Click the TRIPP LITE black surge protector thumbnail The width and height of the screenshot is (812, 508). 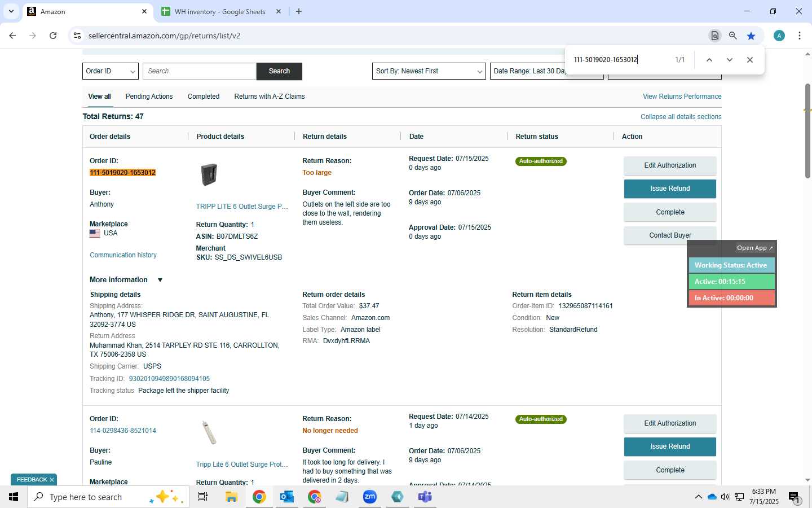click(209, 174)
